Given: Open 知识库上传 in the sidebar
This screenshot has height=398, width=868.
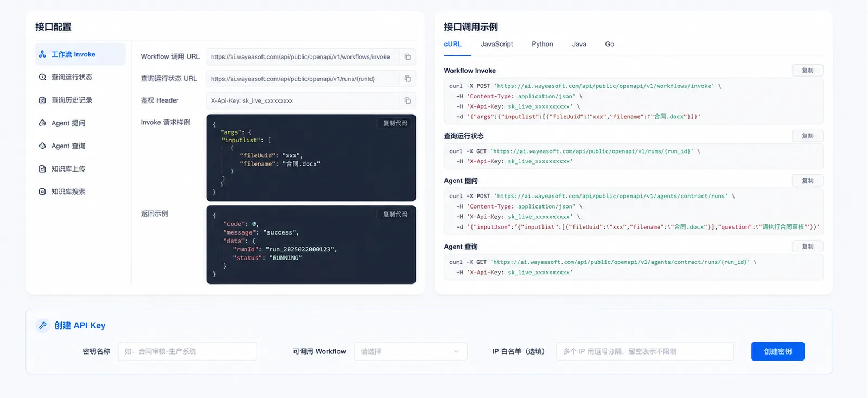Looking at the screenshot, I should click(x=80, y=169).
